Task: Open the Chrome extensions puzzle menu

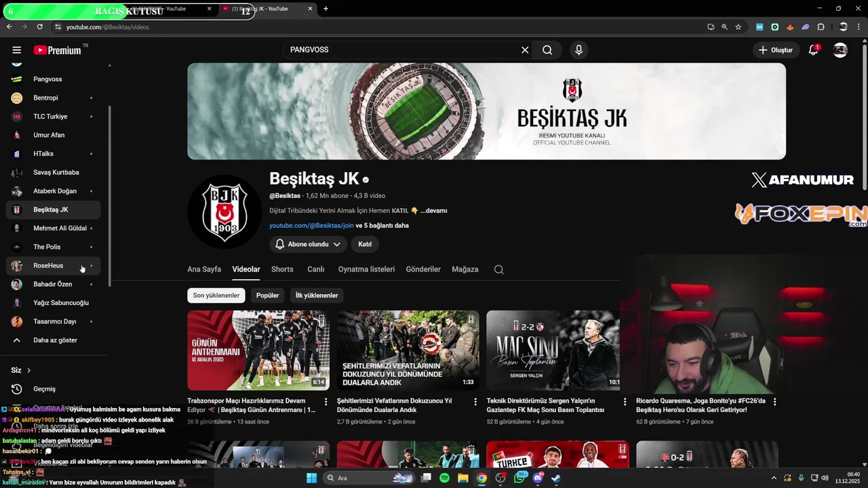Action: pos(821,27)
